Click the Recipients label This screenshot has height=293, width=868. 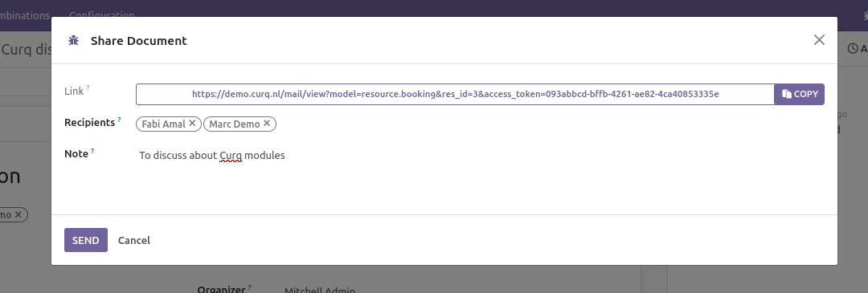click(x=90, y=123)
